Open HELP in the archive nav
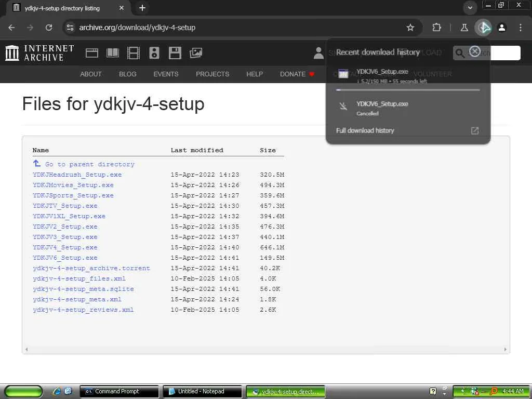 click(255, 74)
